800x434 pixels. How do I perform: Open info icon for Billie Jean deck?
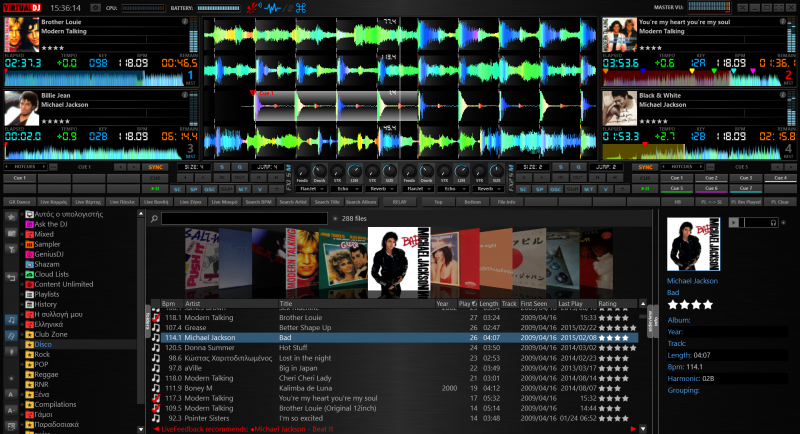click(185, 95)
